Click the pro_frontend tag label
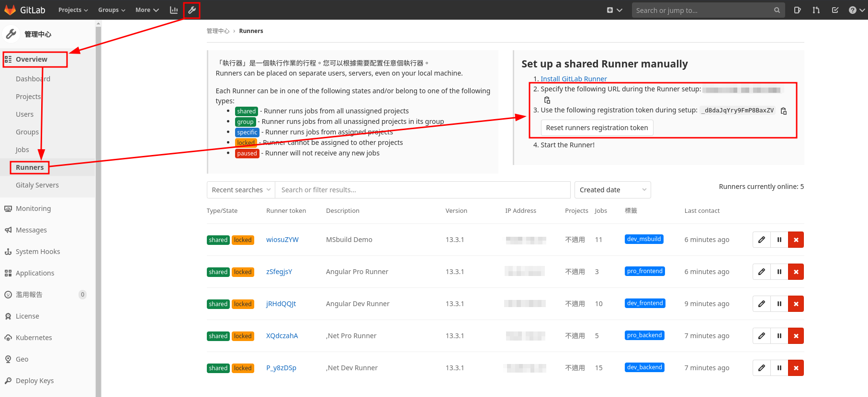This screenshot has width=868, height=397. coord(645,271)
